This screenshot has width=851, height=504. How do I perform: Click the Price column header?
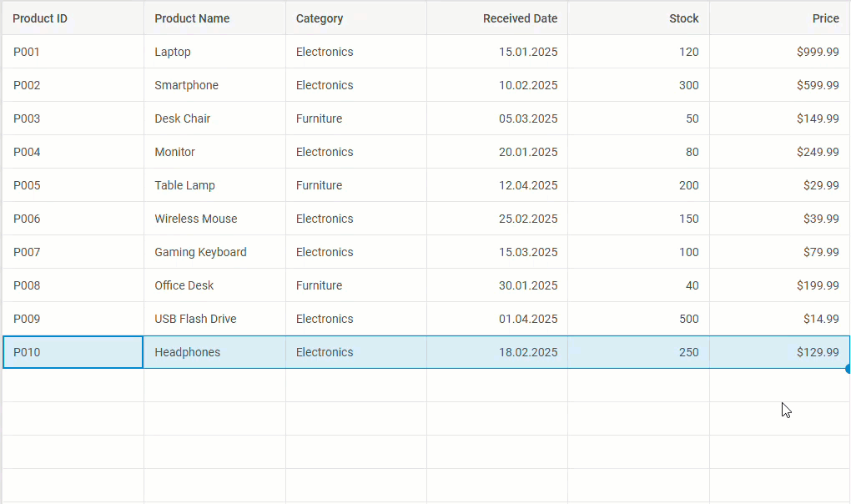(780, 18)
